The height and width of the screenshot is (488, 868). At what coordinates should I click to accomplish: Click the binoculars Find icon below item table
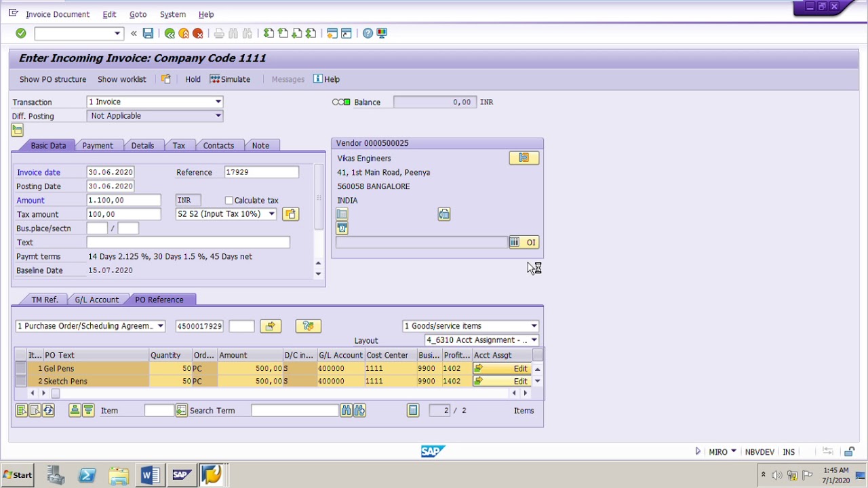[x=347, y=410]
